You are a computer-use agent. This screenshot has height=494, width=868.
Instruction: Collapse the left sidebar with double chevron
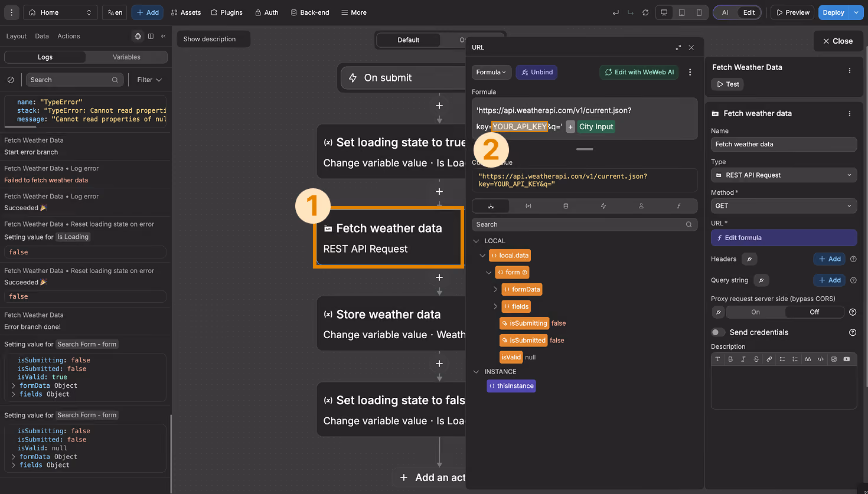point(164,36)
